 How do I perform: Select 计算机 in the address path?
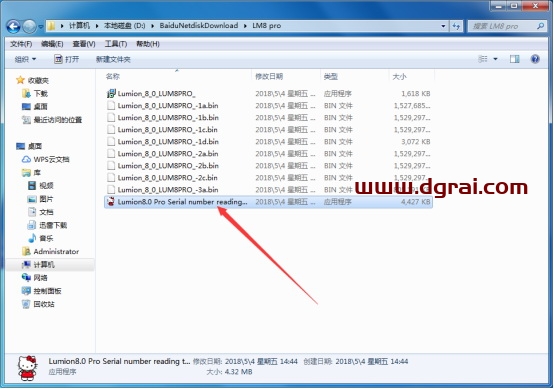click(79, 26)
